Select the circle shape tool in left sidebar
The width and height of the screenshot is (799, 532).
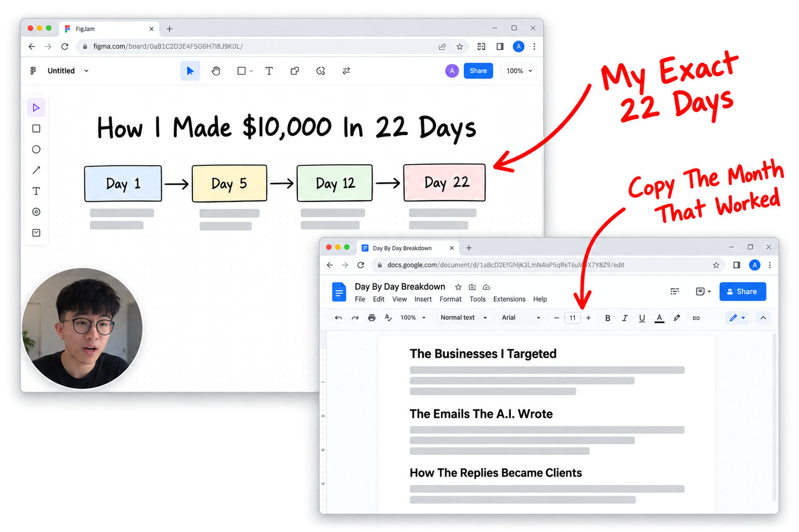(x=36, y=149)
